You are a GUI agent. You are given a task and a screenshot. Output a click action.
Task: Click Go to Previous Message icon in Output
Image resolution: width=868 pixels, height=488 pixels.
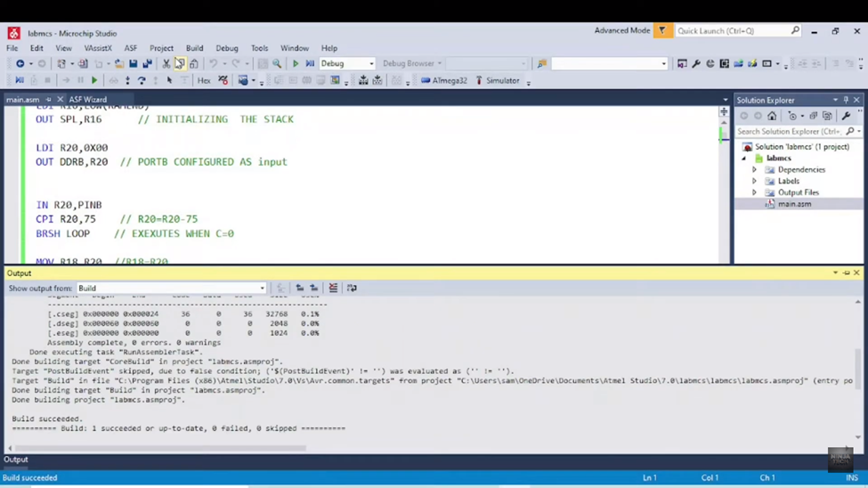click(x=299, y=288)
